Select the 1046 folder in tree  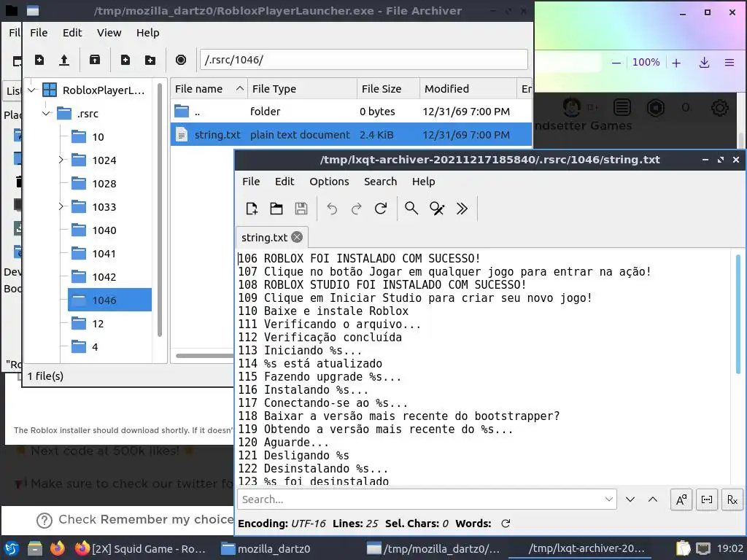(109, 300)
